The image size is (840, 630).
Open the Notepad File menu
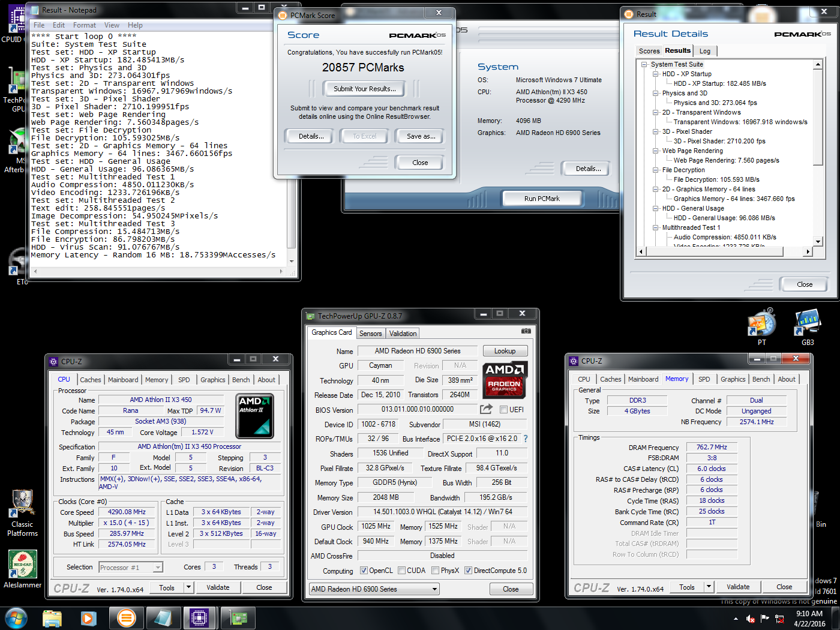pyautogui.click(x=39, y=25)
